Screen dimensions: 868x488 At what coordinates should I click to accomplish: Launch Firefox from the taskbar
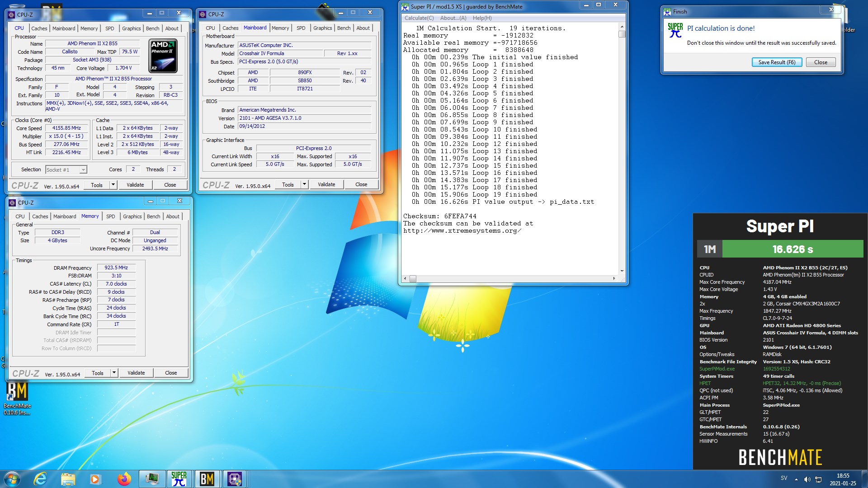point(124,479)
